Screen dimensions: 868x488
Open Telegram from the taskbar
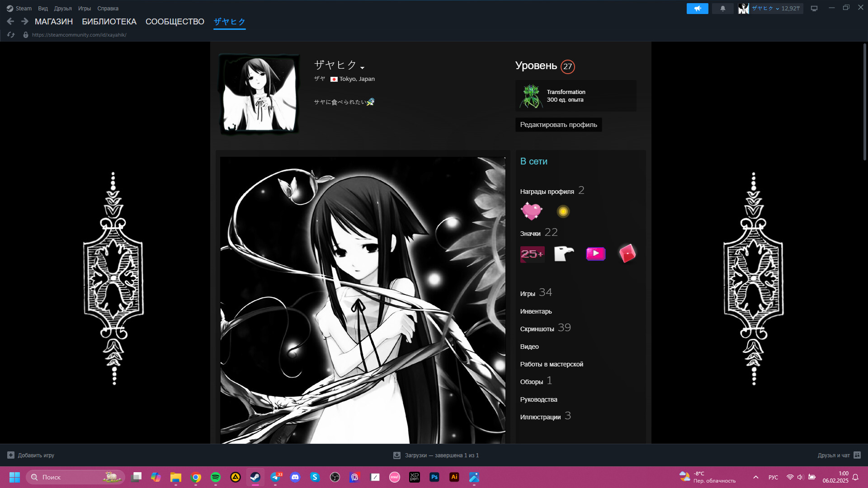pos(275,477)
